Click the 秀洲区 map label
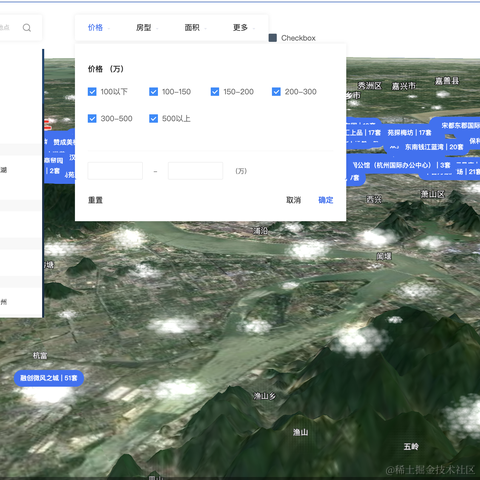The height and width of the screenshot is (480, 480). [x=369, y=86]
